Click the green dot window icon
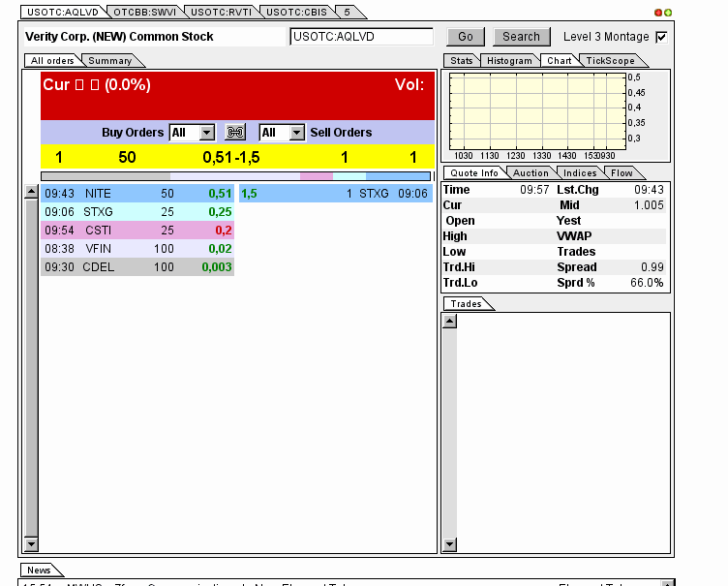Screen dimensions: 728x586 pyautogui.click(x=668, y=13)
